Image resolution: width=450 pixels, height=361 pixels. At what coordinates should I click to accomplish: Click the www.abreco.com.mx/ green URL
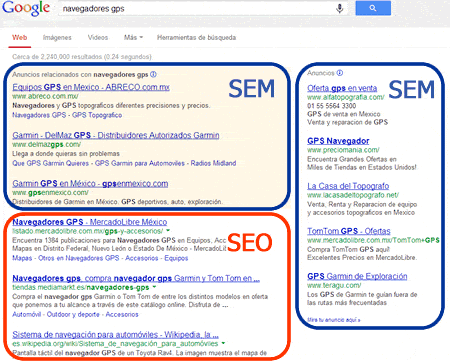tap(45, 96)
